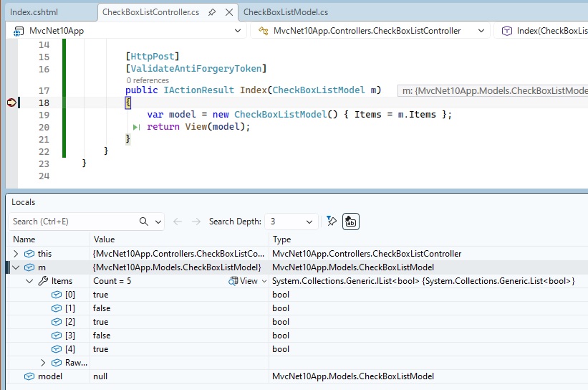The height and width of the screenshot is (390, 588).
Task: Go to previous search result arrow
Action: click(178, 222)
